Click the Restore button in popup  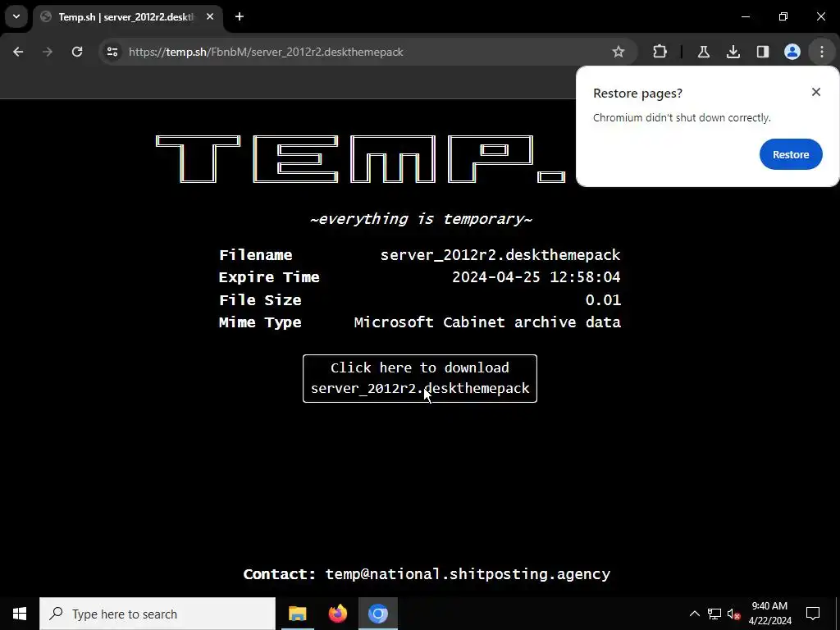point(791,154)
